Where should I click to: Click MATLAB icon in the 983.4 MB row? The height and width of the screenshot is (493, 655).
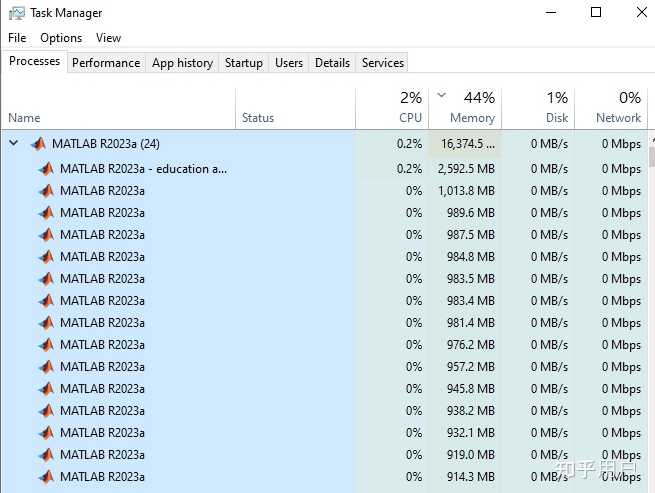[46, 301]
